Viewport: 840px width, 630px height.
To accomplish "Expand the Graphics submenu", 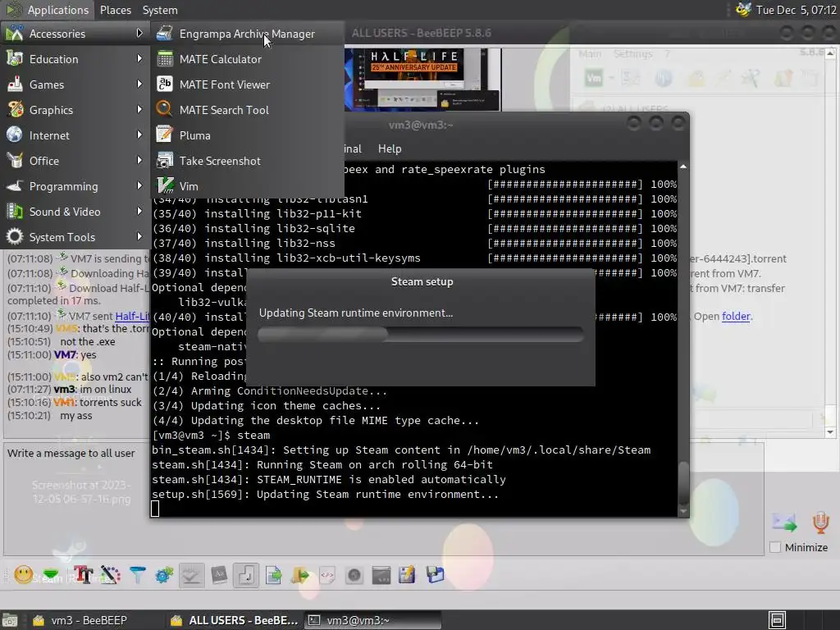I will coord(75,110).
